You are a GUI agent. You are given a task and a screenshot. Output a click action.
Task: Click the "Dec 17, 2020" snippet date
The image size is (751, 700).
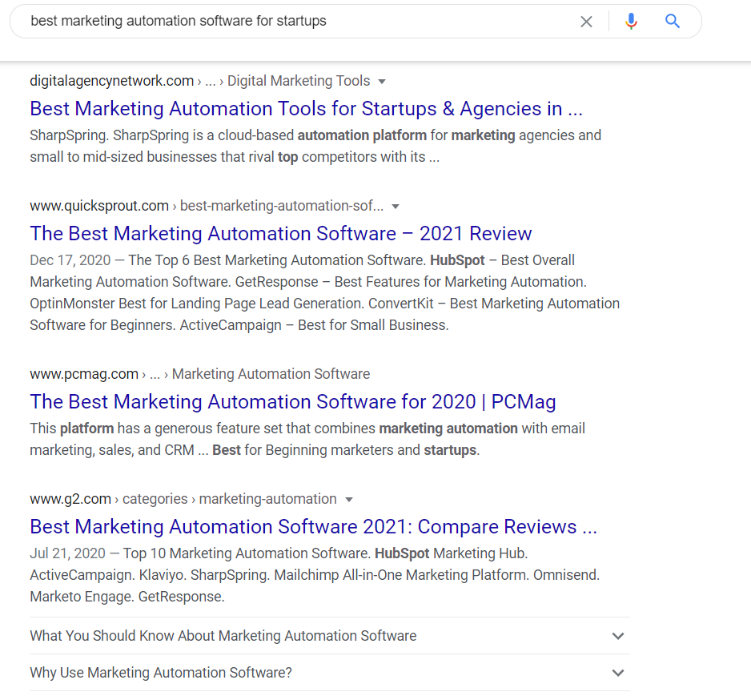[x=70, y=260]
